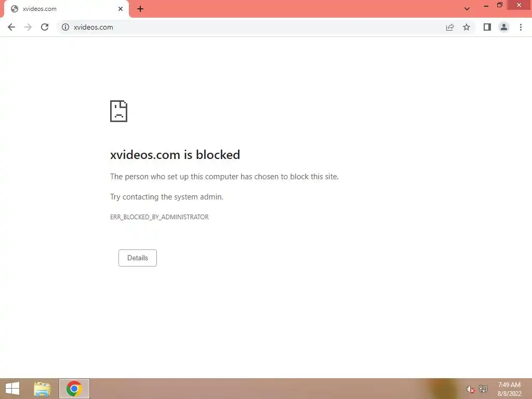Open the taskbar clock and date
Viewport: 532px width, 399px height.
point(509,389)
